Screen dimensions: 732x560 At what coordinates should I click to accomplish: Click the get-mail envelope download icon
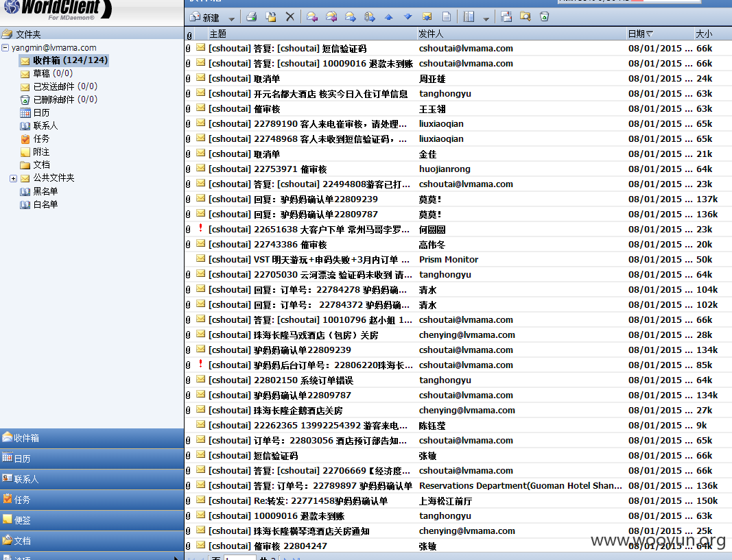click(427, 16)
